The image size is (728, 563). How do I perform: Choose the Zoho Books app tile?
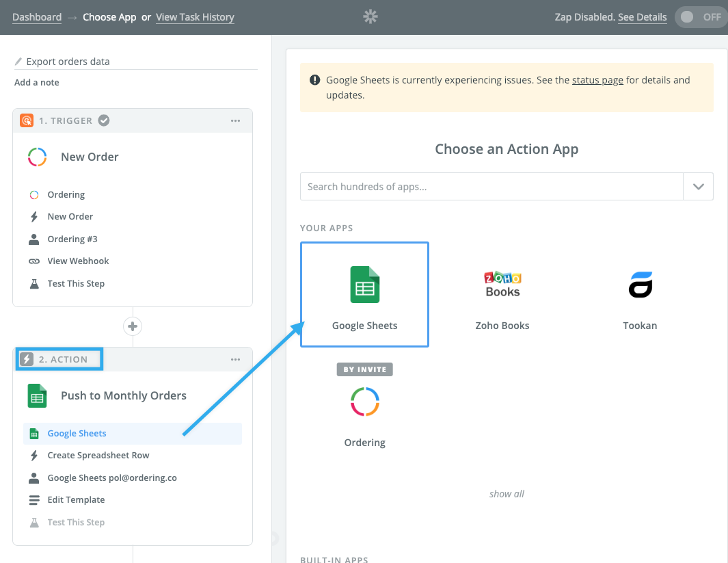[x=502, y=295]
